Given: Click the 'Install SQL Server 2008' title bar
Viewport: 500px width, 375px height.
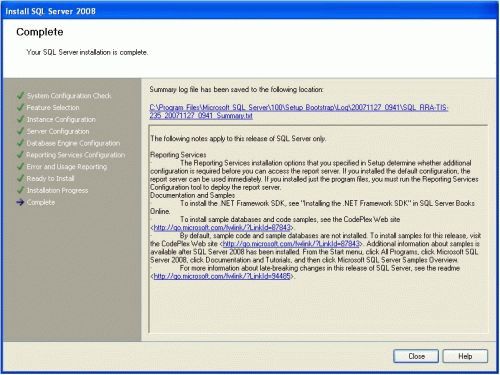Looking at the screenshot, I should click(x=250, y=11).
